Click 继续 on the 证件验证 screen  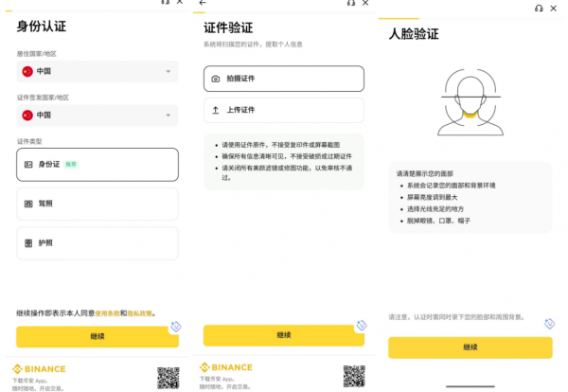pyautogui.click(x=284, y=335)
